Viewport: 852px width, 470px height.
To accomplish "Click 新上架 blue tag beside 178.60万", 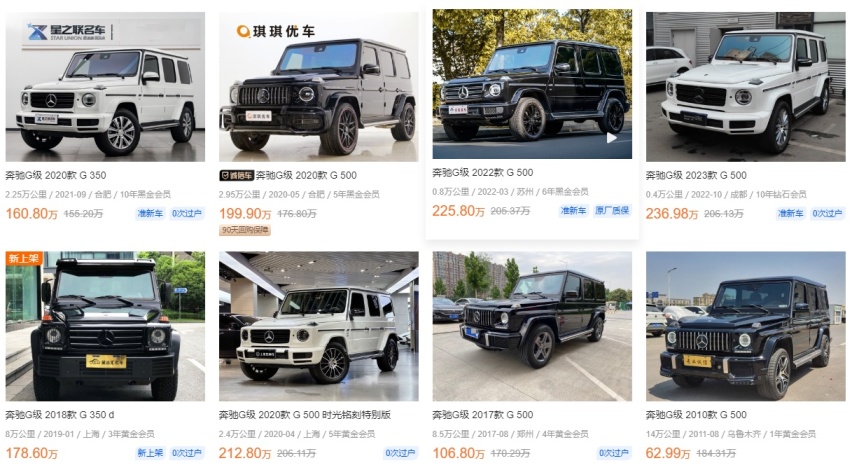I will pyautogui.click(x=149, y=453).
